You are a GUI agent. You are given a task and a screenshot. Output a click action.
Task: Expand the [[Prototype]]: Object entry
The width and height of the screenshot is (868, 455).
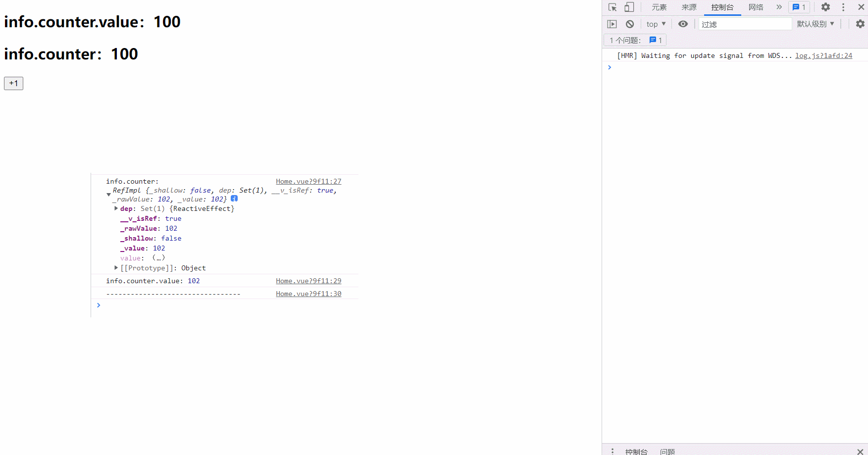tap(116, 268)
